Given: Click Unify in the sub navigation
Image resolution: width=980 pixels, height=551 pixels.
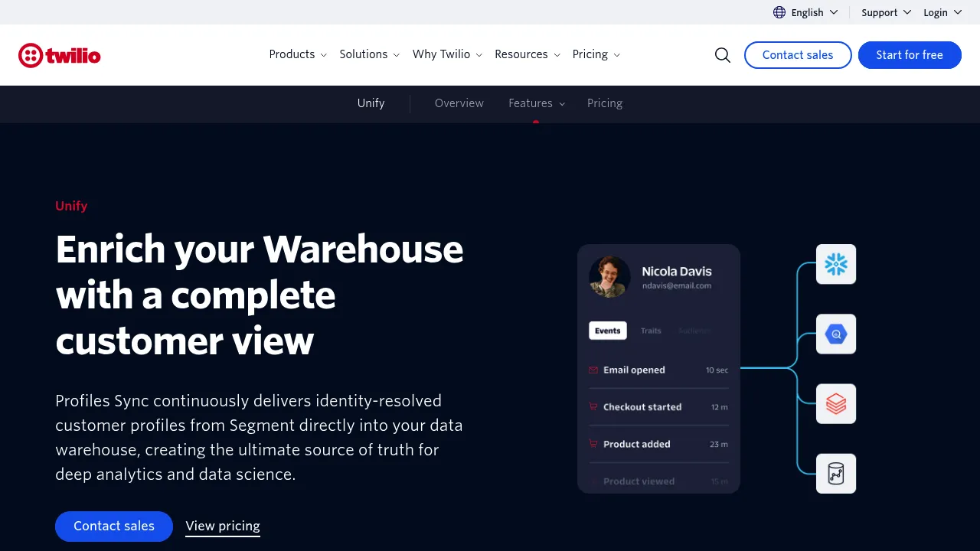Looking at the screenshot, I should [x=371, y=103].
